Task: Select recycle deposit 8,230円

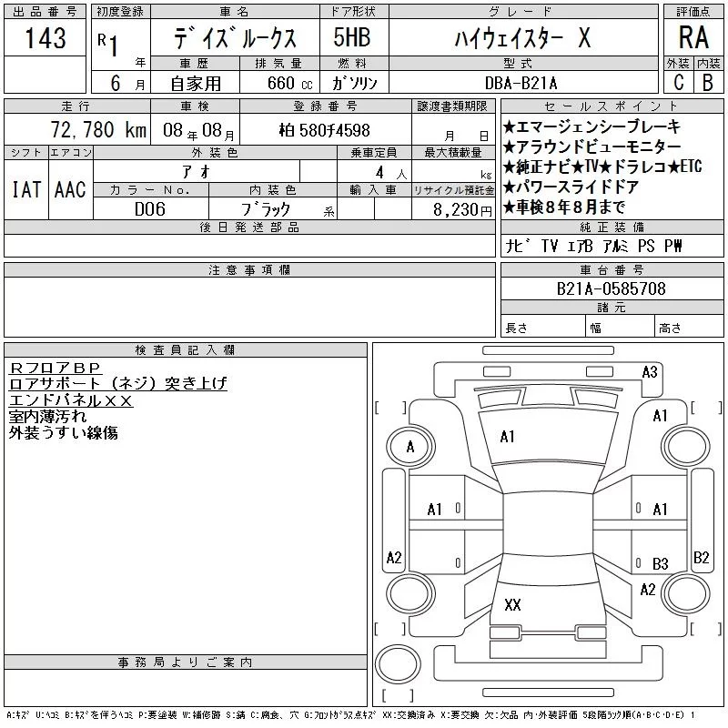Action: point(462,210)
